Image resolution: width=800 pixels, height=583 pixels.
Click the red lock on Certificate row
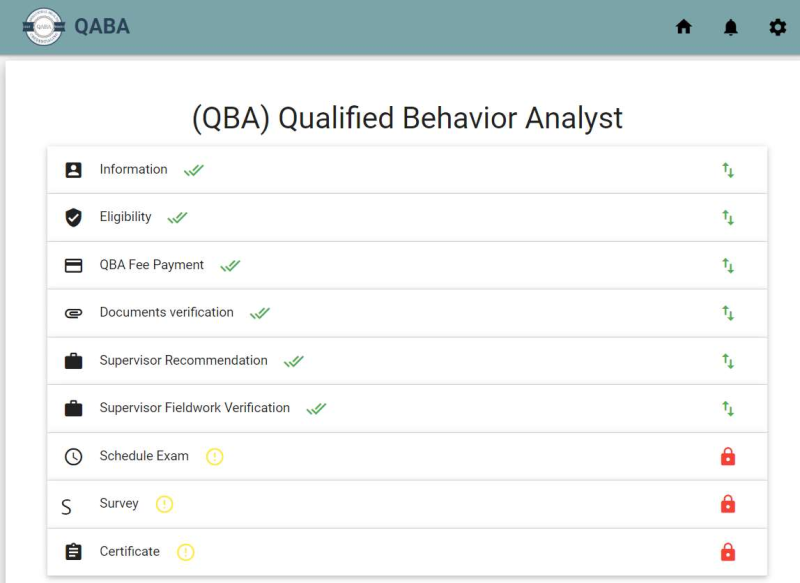(728, 552)
